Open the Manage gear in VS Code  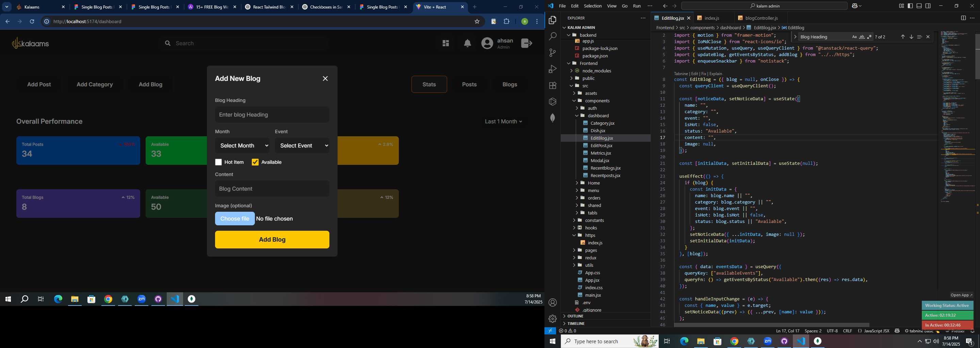pyautogui.click(x=552, y=319)
